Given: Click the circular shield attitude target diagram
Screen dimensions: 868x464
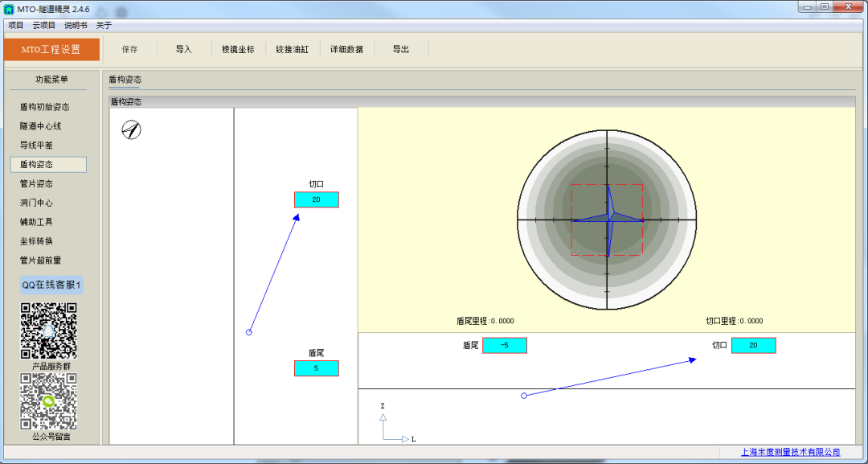Looking at the screenshot, I should click(x=606, y=220).
